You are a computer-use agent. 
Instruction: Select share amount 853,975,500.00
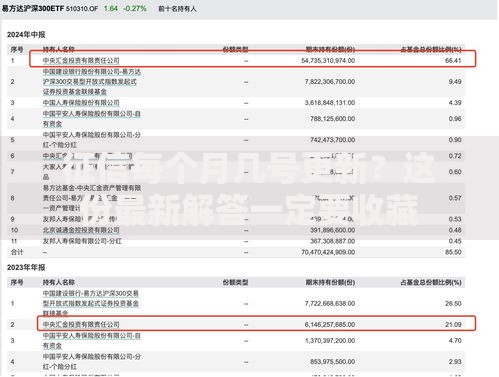pos(332,362)
